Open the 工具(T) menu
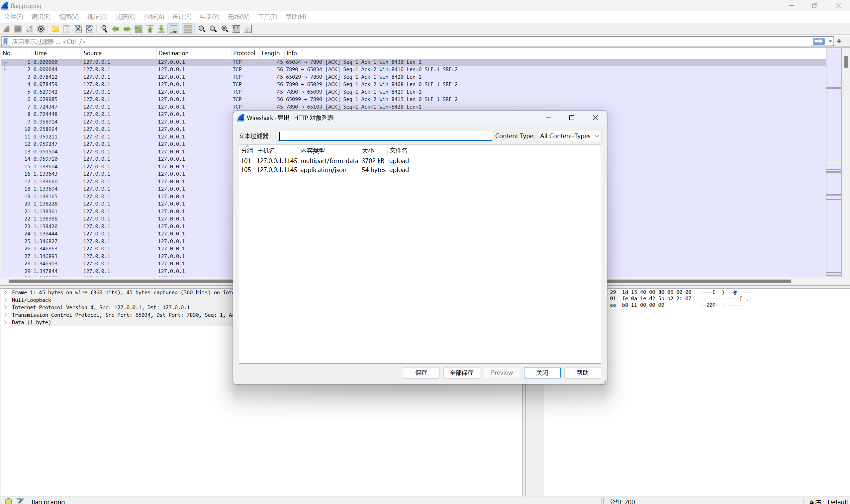Image resolution: width=850 pixels, height=504 pixels. click(x=268, y=17)
